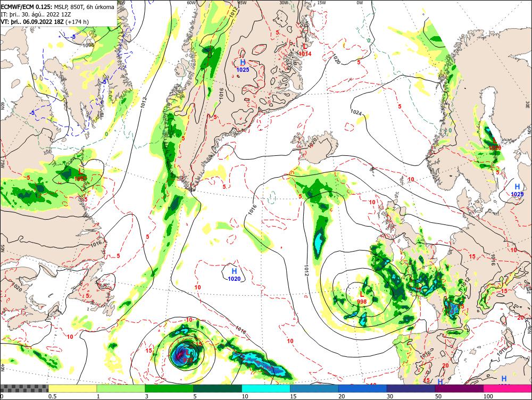Click the '15W' longitude label
The image size is (532, 400).
(321, 3)
